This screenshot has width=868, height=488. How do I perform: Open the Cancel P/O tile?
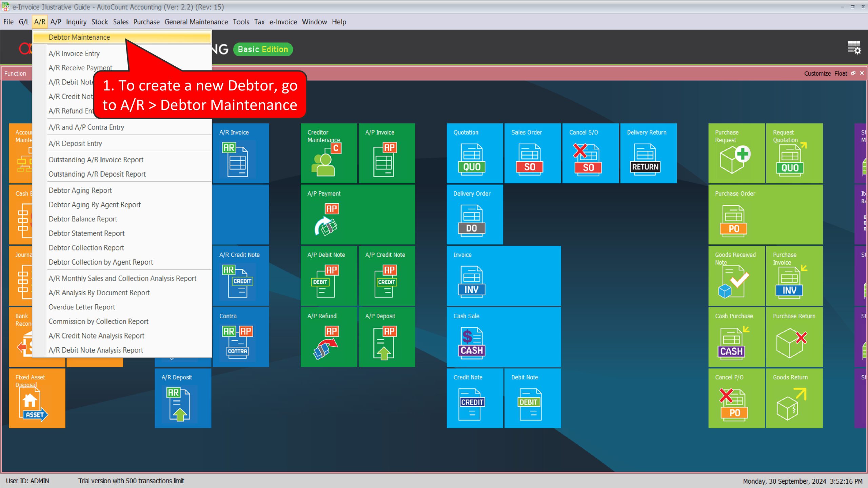pos(736,398)
